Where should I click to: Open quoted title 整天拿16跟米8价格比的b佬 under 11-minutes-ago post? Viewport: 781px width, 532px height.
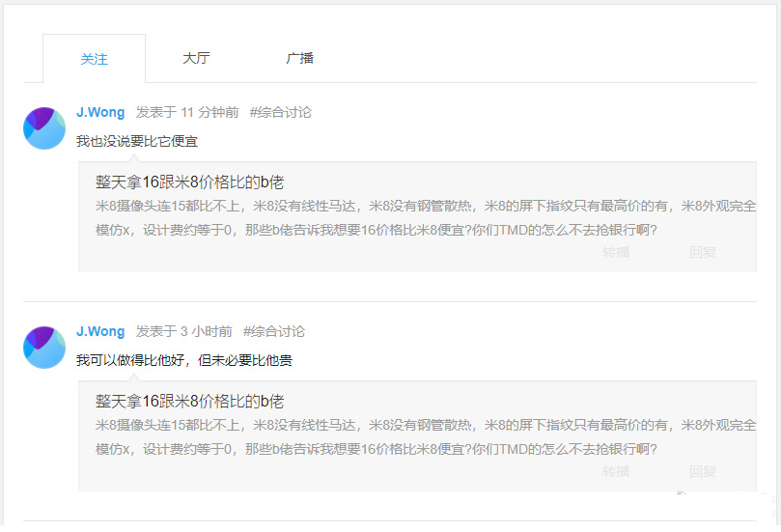(189, 182)
